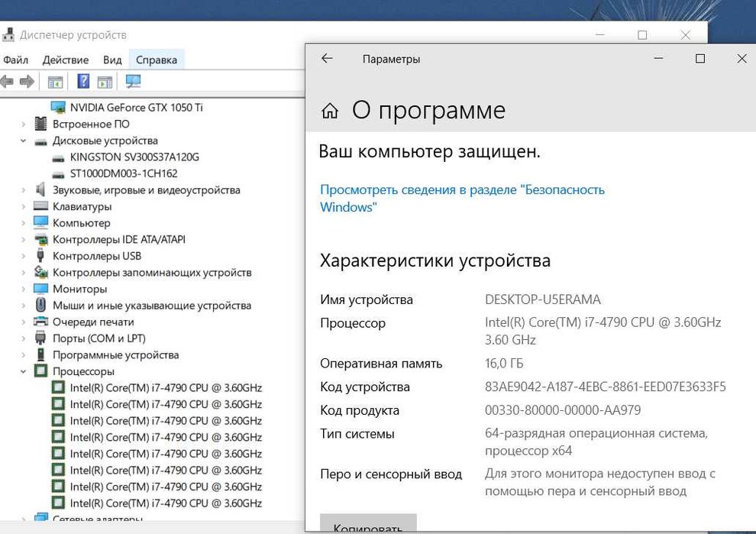
Task: Expand Мыши и иные указывающие устройства
Action: (23, 306)
